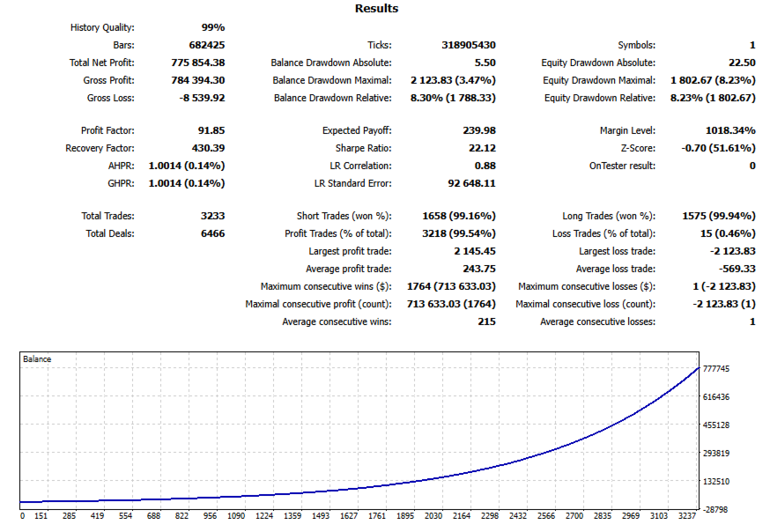Select the Largest profit trade value 2 145.45
Screen dimensions: 770x532
pyautogui.click(x=475, y=251)
